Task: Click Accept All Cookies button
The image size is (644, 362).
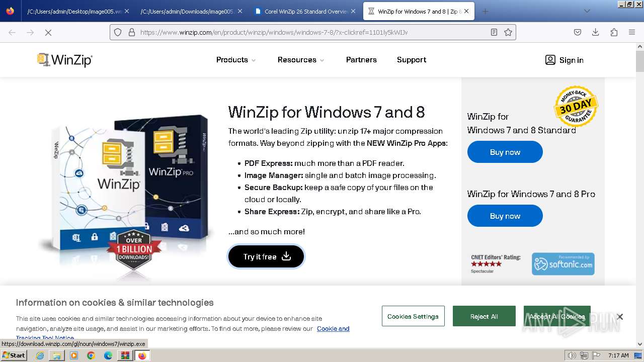Action: (557, 316)
